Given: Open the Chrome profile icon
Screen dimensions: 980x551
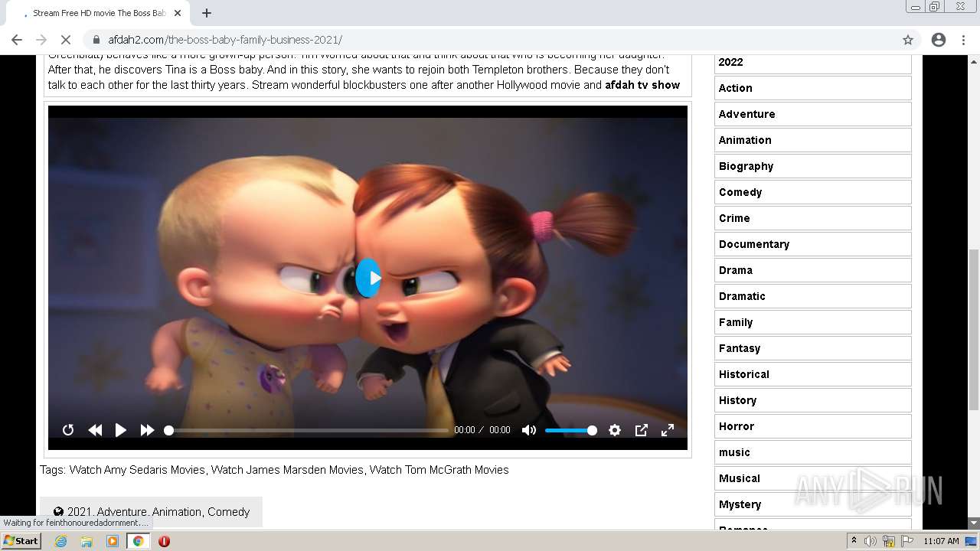Looking at the screenshot, I should (x=939, y=40).
